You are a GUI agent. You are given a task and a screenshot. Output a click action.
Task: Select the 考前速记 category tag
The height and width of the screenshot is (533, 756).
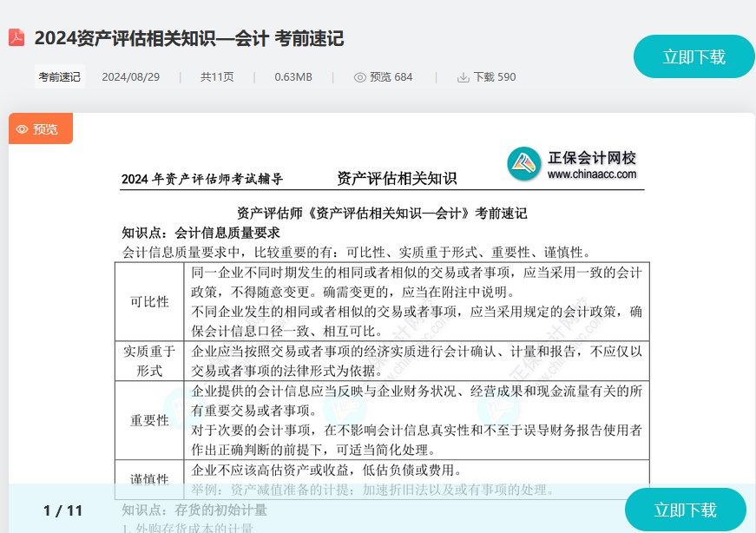(x=59, y=76)
